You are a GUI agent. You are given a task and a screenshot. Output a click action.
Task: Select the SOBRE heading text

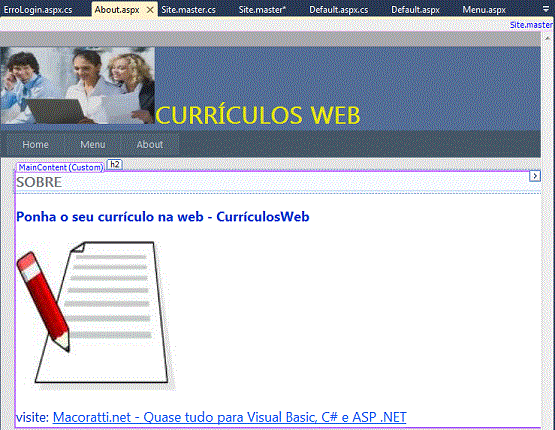tap(39, 182)
